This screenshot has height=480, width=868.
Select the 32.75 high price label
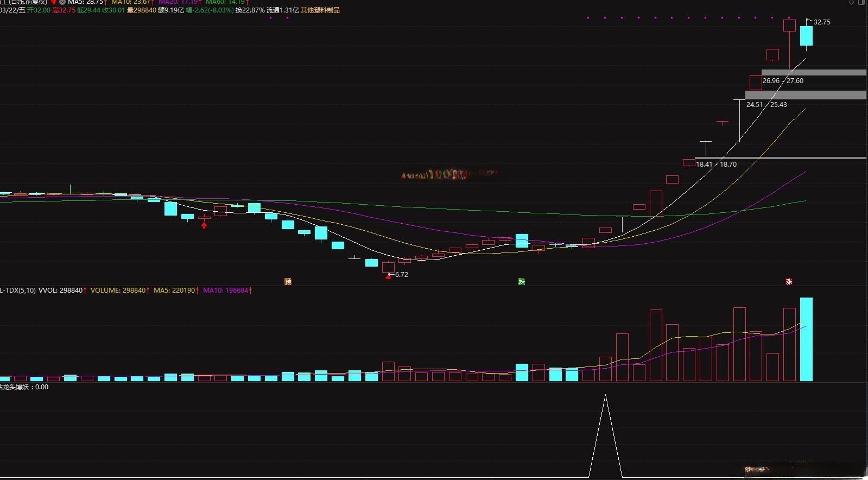[x=822, y=22]
